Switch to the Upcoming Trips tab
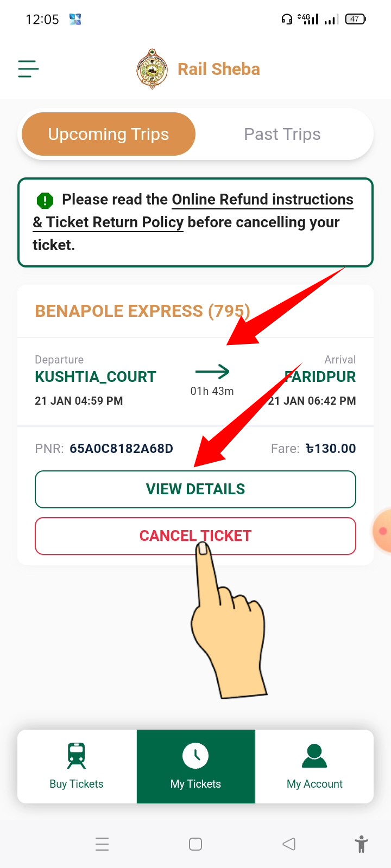This screenshot has width=391, height=868. click(x=109, y=134)
